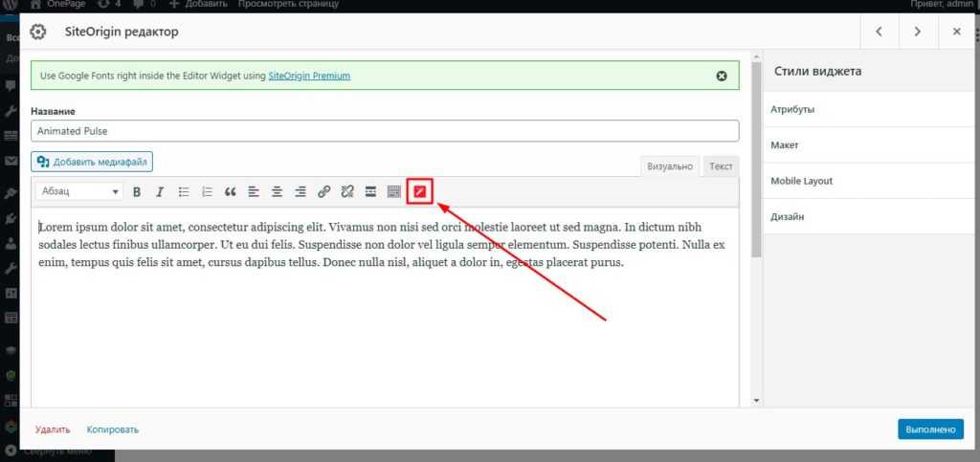Screen dimensions: 980x462
Task: Insert a bulleted list
Action: pyautogui.click(x=184, y=191)
